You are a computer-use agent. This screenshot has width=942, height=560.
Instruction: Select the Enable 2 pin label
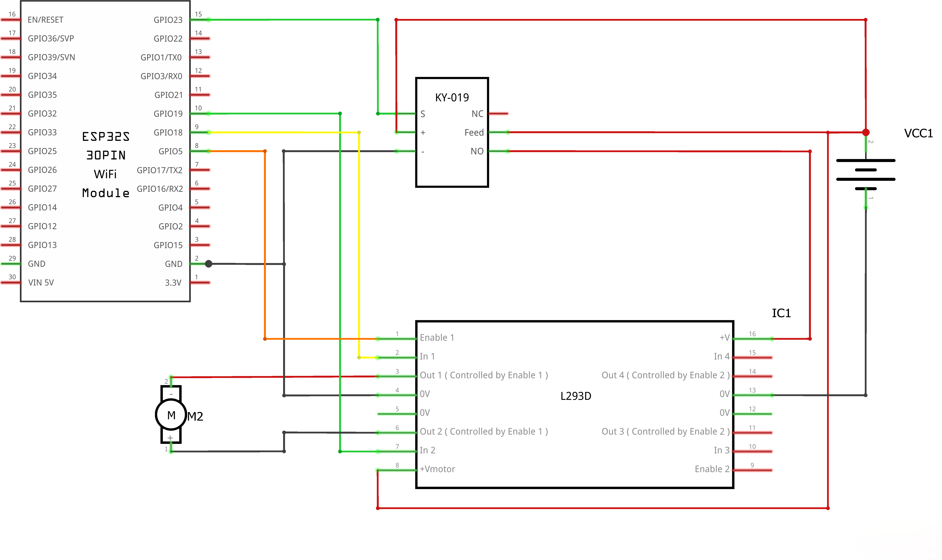click(x=712, y=469)
